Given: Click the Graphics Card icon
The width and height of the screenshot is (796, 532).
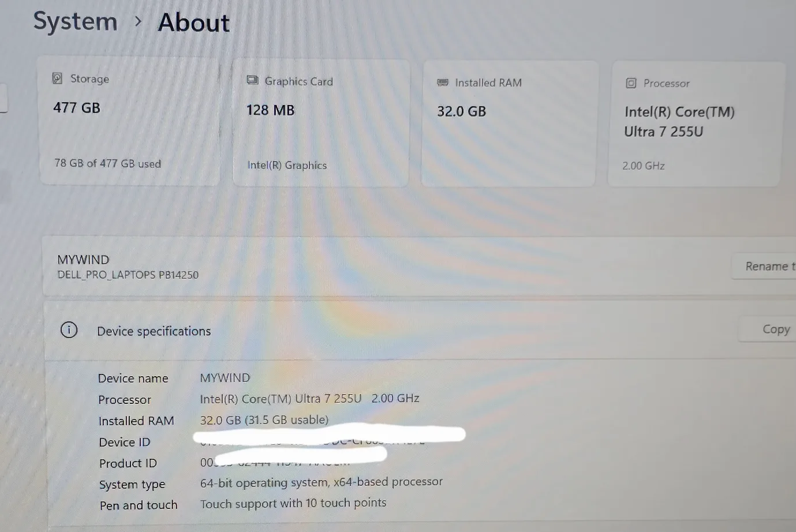Looking at the screenshot, I should [x=252, y=80].
